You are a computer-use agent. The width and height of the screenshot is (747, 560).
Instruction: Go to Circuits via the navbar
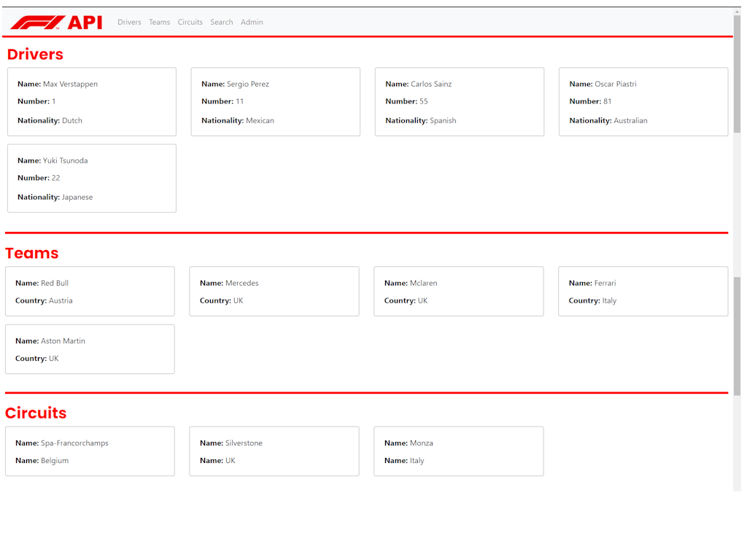tap(190, 23)
